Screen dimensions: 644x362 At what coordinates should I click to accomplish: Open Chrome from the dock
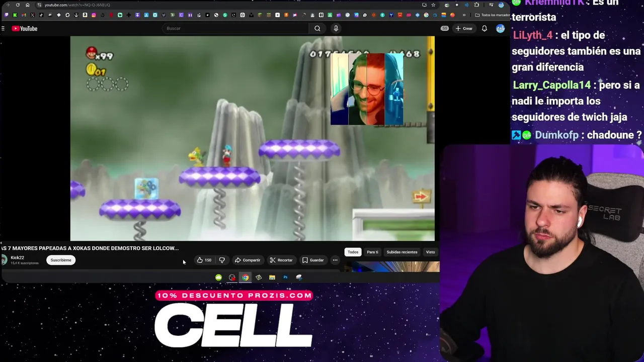tap(245, 278)
